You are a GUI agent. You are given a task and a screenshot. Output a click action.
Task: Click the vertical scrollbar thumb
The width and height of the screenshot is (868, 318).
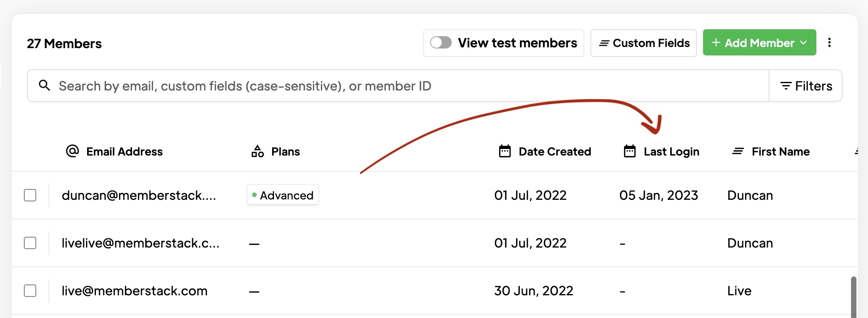tap(853, 297)
